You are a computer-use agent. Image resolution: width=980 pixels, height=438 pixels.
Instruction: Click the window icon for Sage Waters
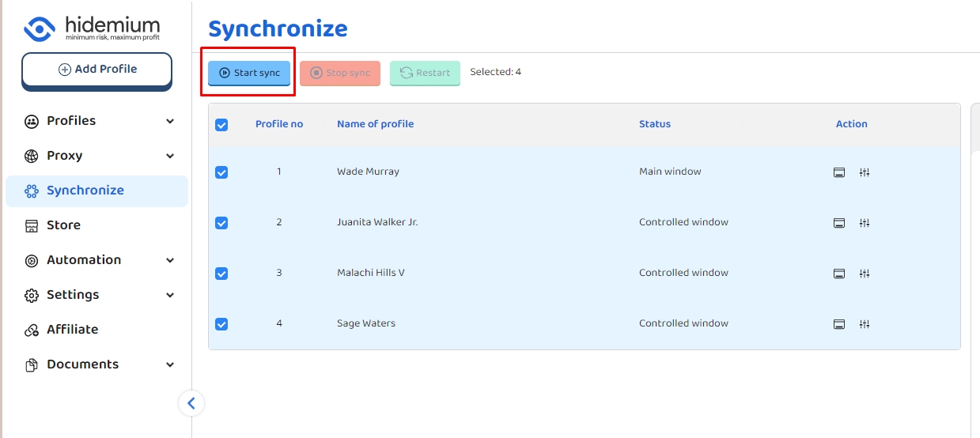839,324
